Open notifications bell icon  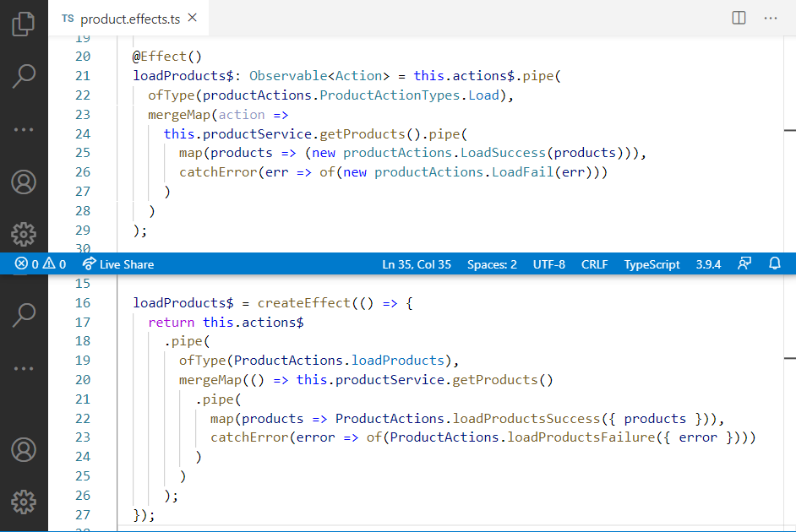[775, 263]
